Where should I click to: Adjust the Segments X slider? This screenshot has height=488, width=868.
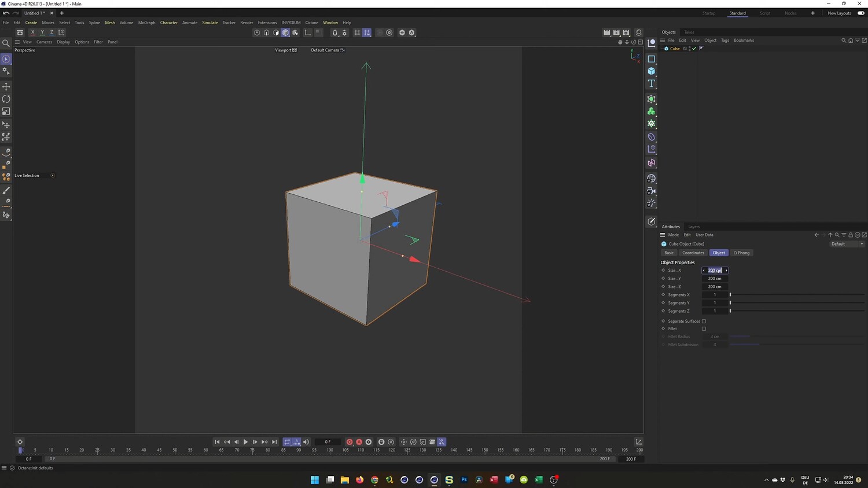point(797,295)
